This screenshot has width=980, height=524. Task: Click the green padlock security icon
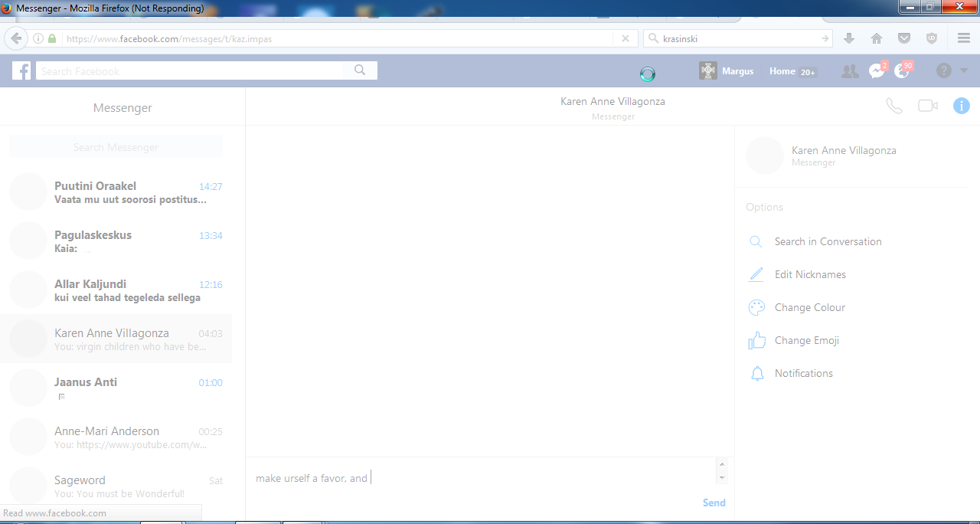[52, 38]
